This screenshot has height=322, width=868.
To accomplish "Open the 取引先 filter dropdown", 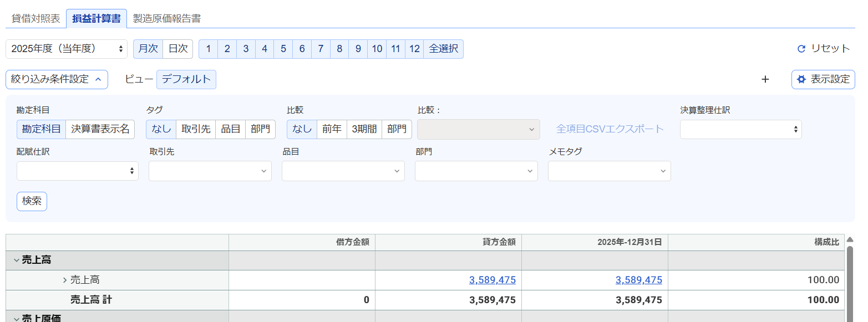I will click(x=210, y=171).
